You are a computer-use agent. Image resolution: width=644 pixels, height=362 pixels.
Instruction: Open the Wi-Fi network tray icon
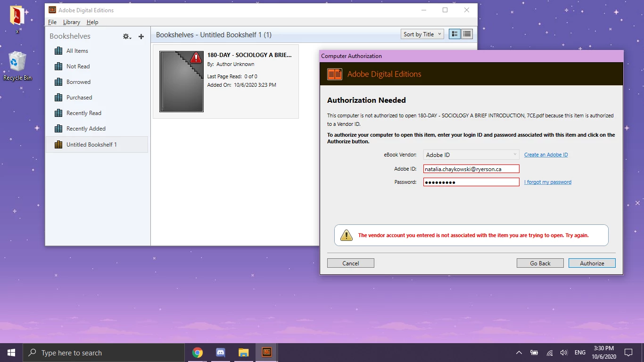point(550,353)
